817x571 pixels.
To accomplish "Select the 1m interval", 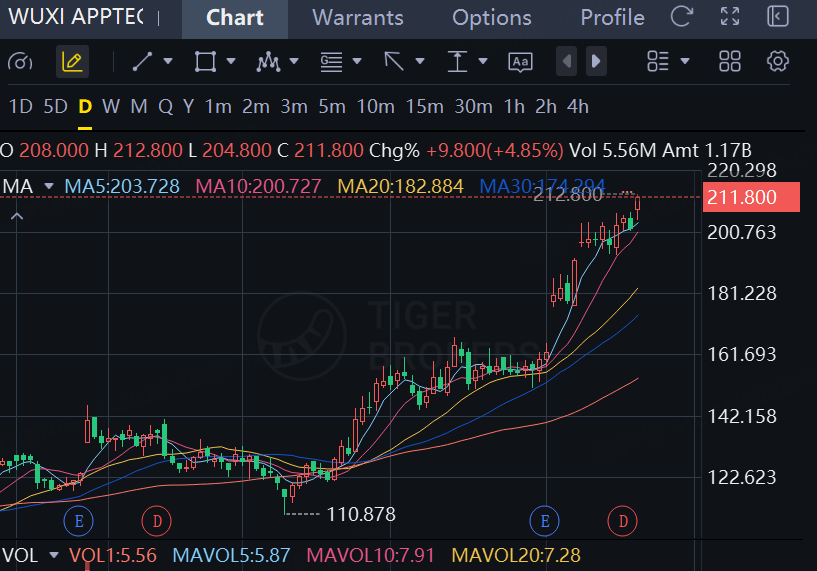I will click(x=218, y=107).
